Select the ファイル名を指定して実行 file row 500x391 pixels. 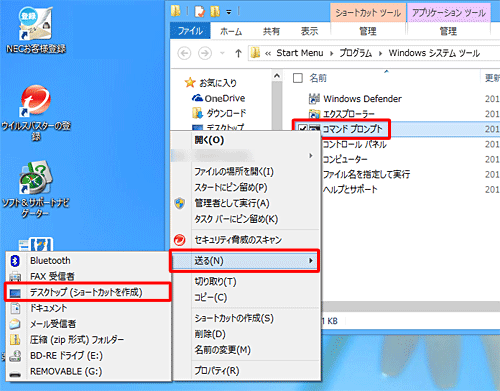pos(410,174)
